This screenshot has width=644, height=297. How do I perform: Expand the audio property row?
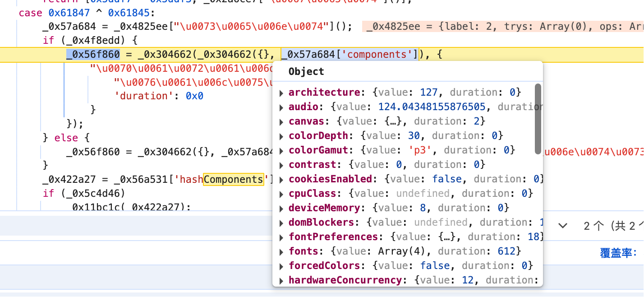pyautogui.click(x=281, y=107)
